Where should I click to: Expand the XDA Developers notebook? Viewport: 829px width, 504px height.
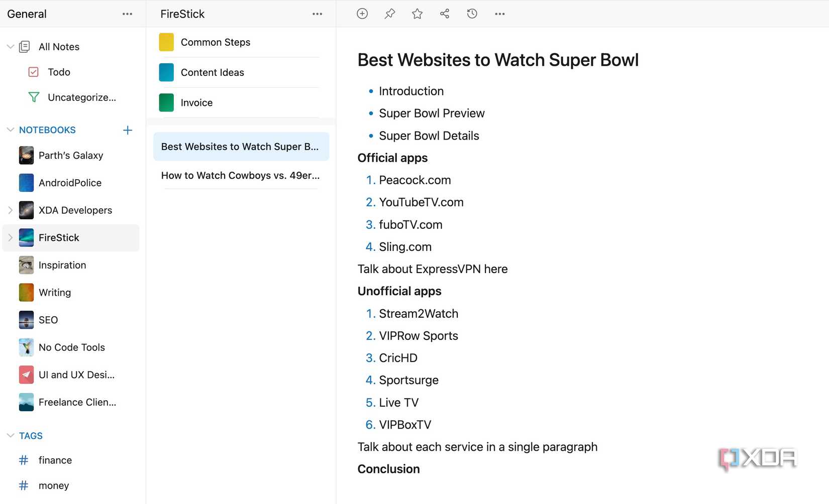[10, 210]
